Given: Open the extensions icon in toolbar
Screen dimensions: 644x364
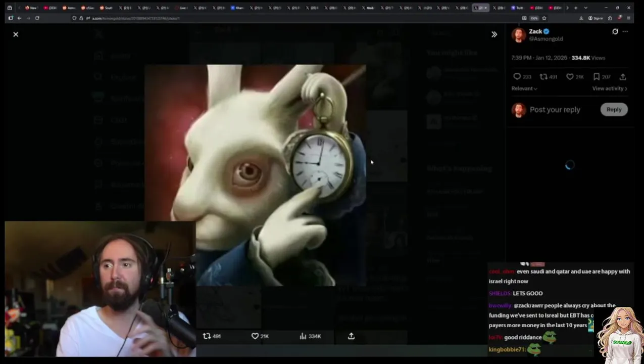Looking at the screenshot, I should 610,18.
